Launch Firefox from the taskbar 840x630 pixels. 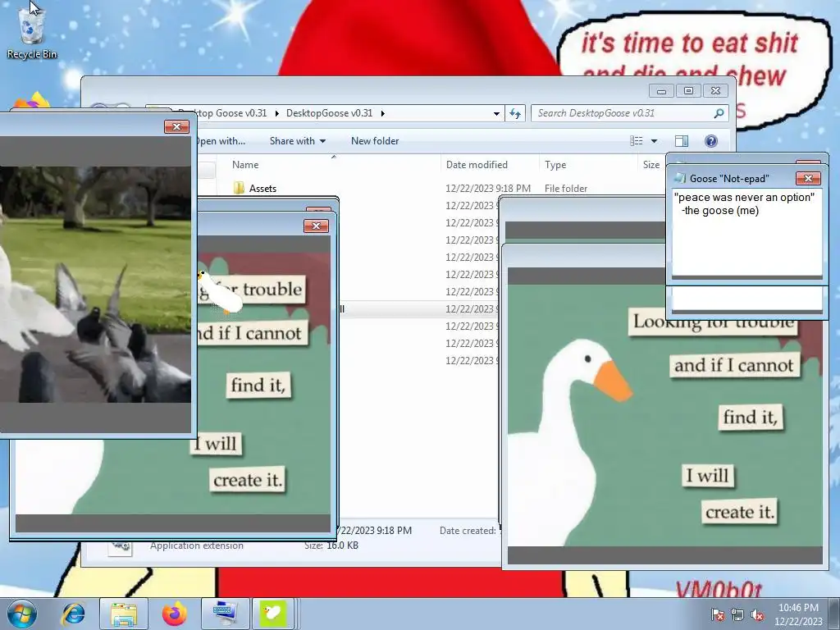[x=175, y=614]
